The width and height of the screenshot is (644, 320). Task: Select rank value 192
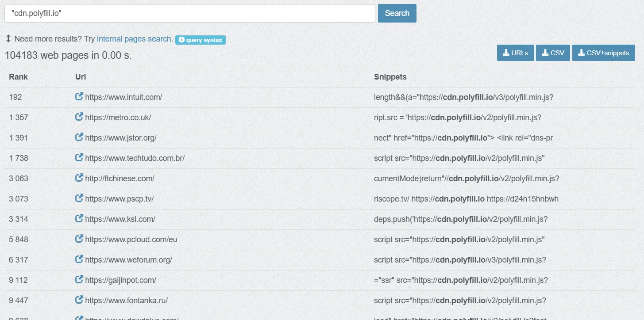pyautogui.click(x=15, y=97)
